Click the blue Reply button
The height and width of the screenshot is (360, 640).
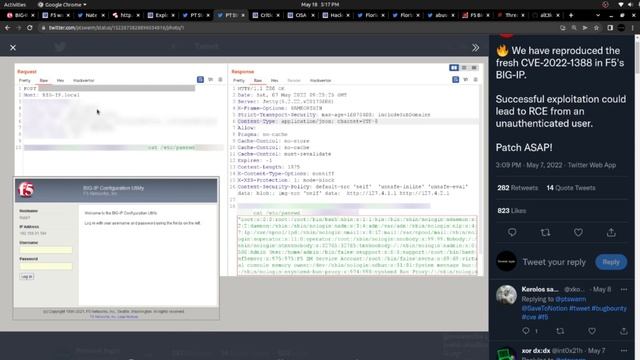click(x=611, y=262)
